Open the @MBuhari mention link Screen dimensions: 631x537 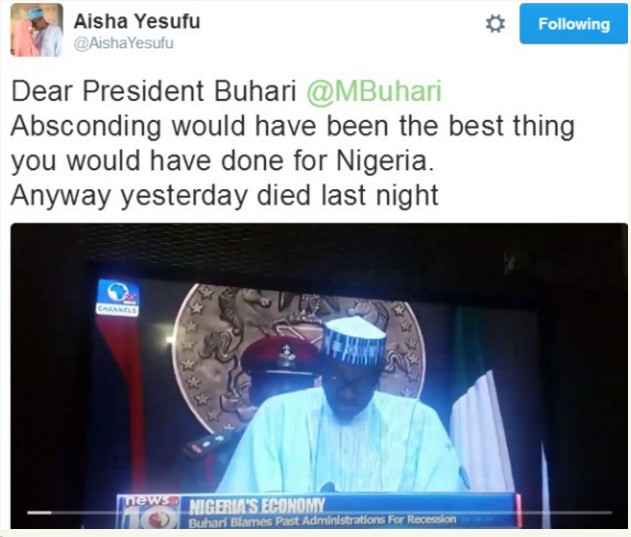point(374,91)
